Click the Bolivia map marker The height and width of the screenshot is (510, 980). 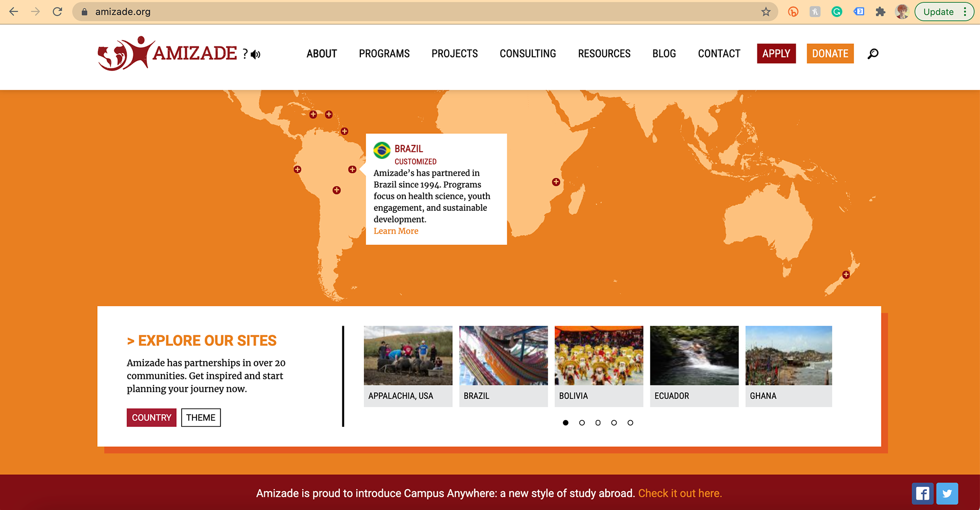pyautogui.click(x=336, y=190)
